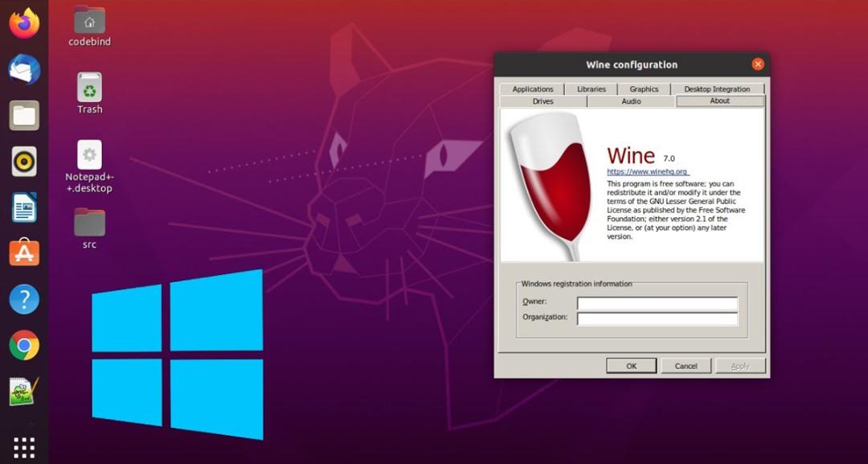Open the Help question-mark icon
This screenshot has height=464, width=868.
click(24, 300)
